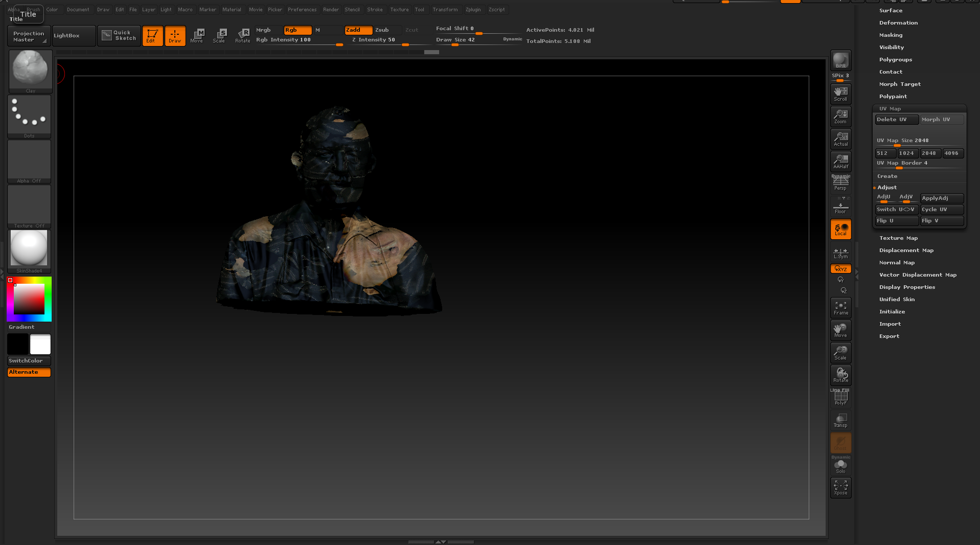The image size is (980, 545).
Task: Expand the Polygroups subpalette
Action: pos(895,60)
